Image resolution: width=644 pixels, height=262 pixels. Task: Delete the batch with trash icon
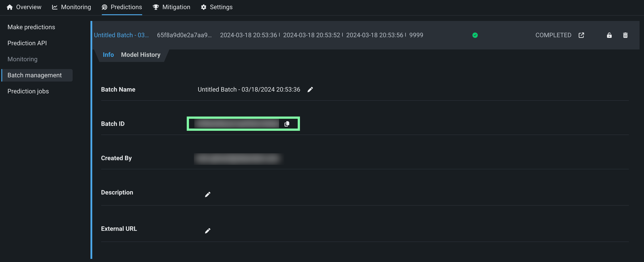pos(625,35)
